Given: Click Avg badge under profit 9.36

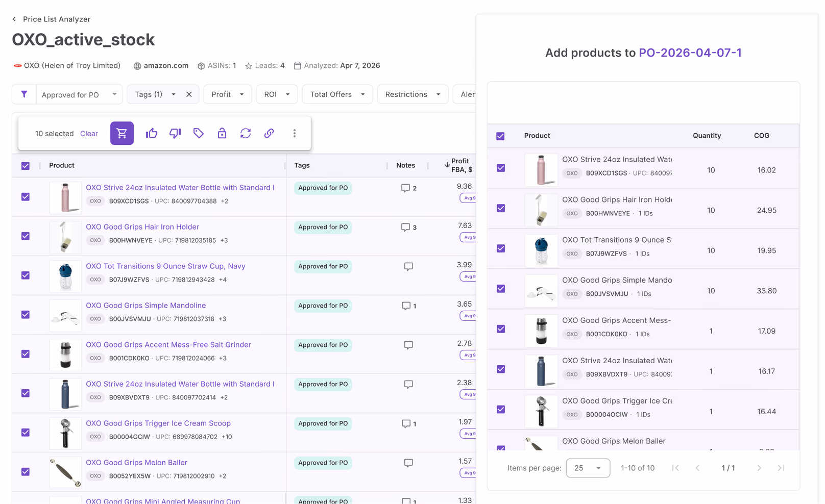Looking at the screenshot, I should pos(468,198).
